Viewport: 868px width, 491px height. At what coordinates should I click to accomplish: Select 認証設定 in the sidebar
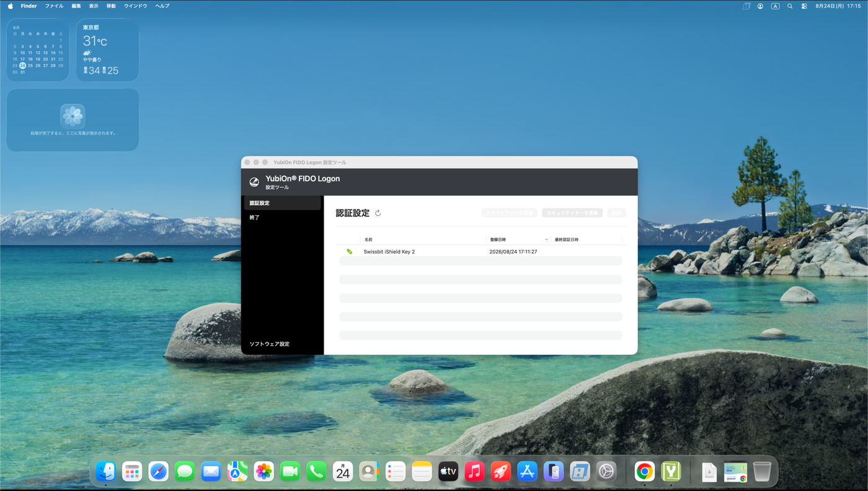click(282, 203)
